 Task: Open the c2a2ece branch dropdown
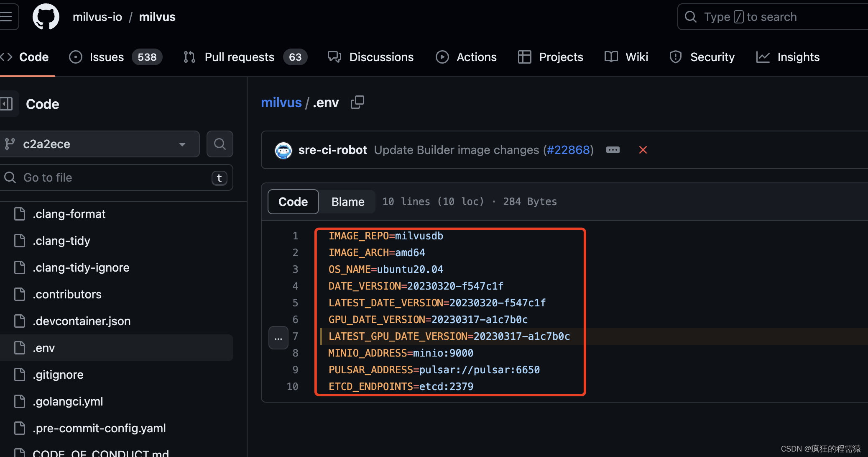tap(99, 144)
